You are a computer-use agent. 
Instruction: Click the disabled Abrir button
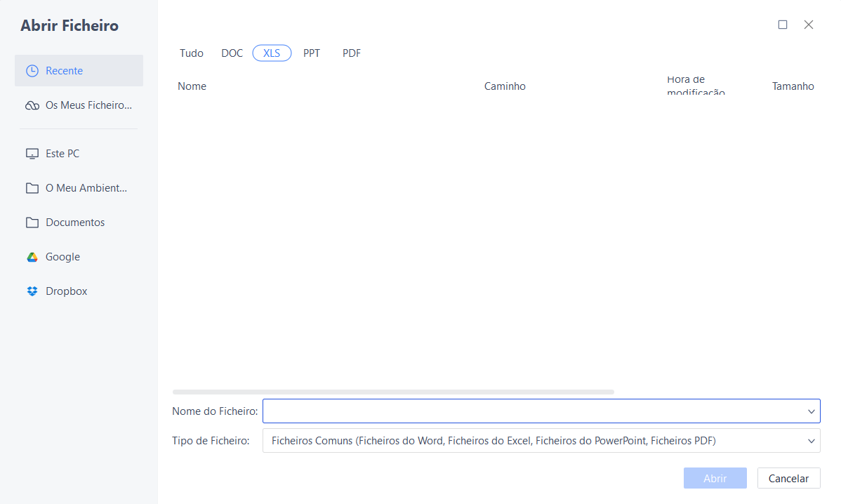[x=715, y=478]
